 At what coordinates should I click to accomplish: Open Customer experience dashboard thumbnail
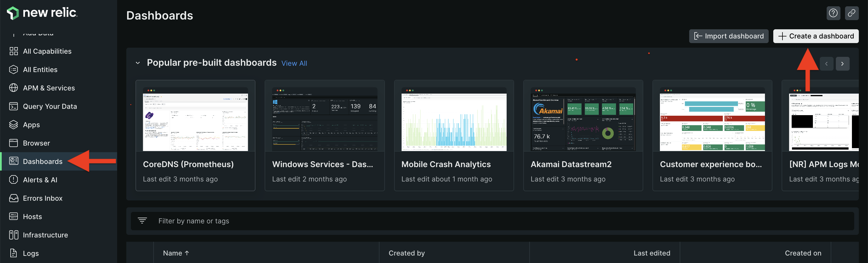tap(712, 119)
